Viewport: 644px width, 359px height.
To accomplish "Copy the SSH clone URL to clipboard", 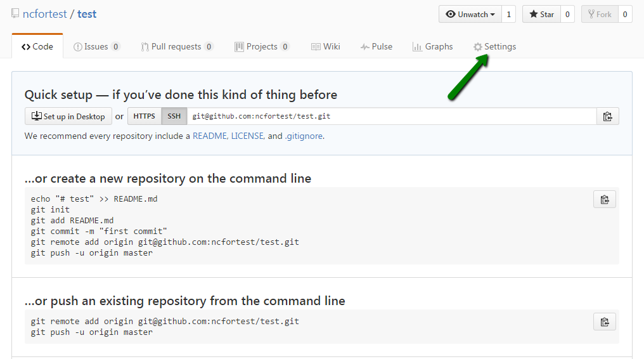I will point(607,117).
